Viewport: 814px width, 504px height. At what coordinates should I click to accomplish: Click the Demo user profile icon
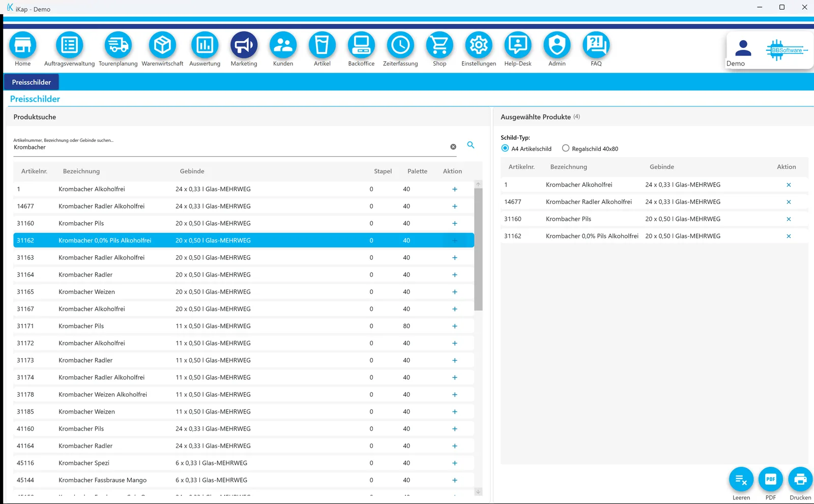click(x=743, y=48)
